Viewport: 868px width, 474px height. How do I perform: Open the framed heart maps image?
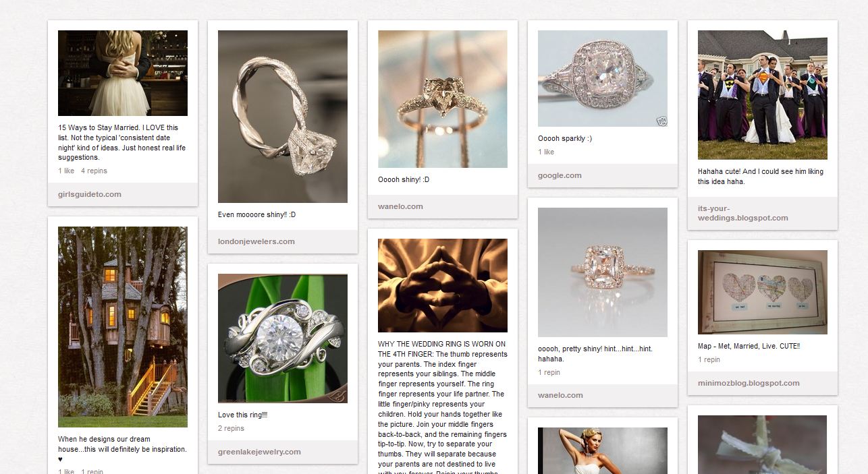763,293
